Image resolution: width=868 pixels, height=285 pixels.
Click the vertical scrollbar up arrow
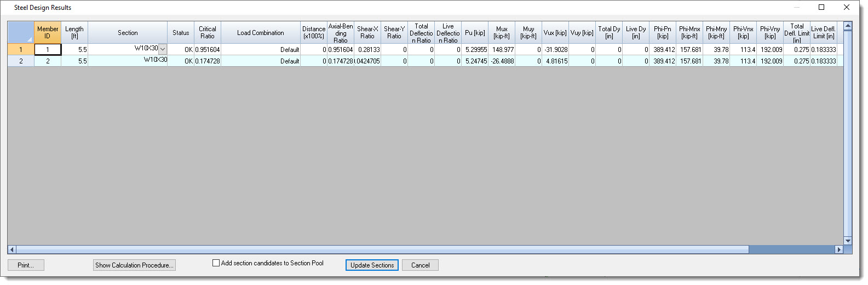click(848, 26)
